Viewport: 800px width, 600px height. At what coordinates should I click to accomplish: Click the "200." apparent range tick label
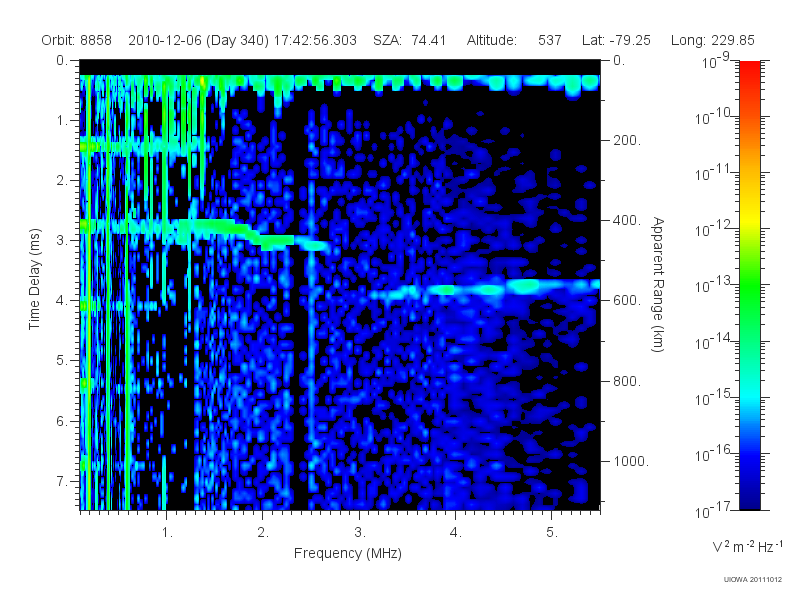[627, 140]
